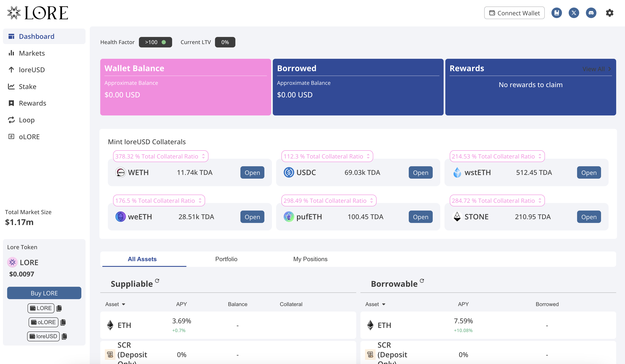Click the LORE logo
This screenshot has width=625, height=364.
click(x=37, y=13)
